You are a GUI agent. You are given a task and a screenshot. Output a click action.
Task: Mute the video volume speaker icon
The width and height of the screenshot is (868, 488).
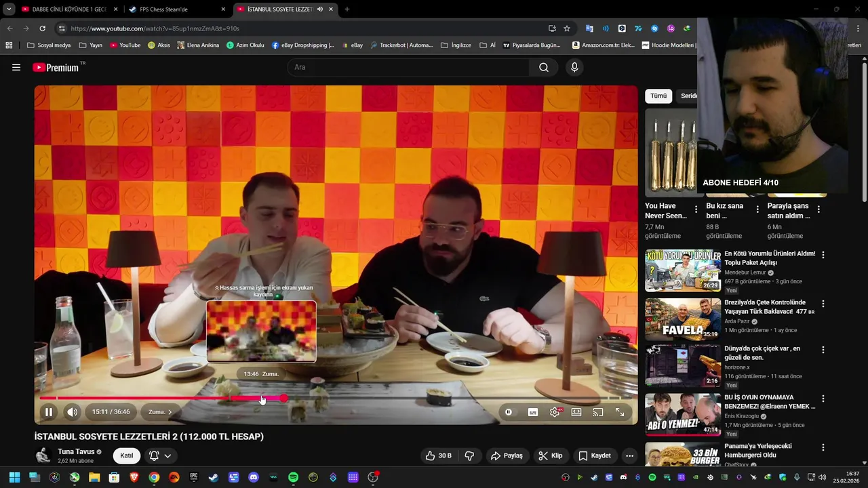(72, 412)
